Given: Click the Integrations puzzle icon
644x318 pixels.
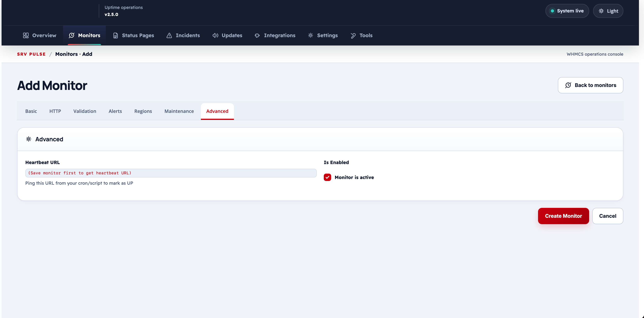Looking at the screenshot, I should (257, 36).
